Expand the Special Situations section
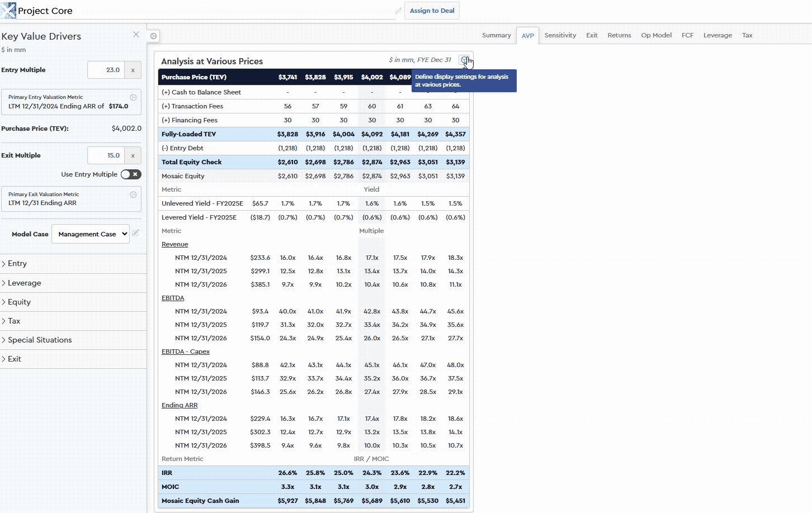Screen dimensions: 812x513 click(40, 340)
